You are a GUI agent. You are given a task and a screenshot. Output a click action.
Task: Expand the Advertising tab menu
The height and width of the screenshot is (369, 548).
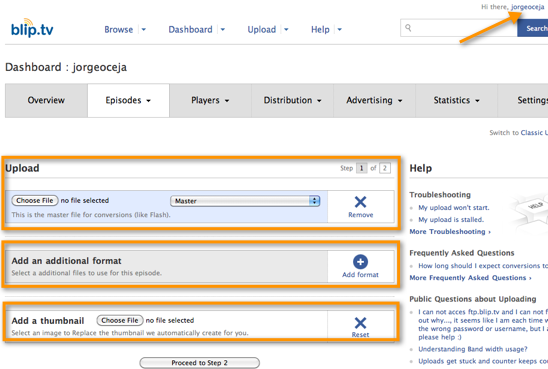(x=400, y=101)
